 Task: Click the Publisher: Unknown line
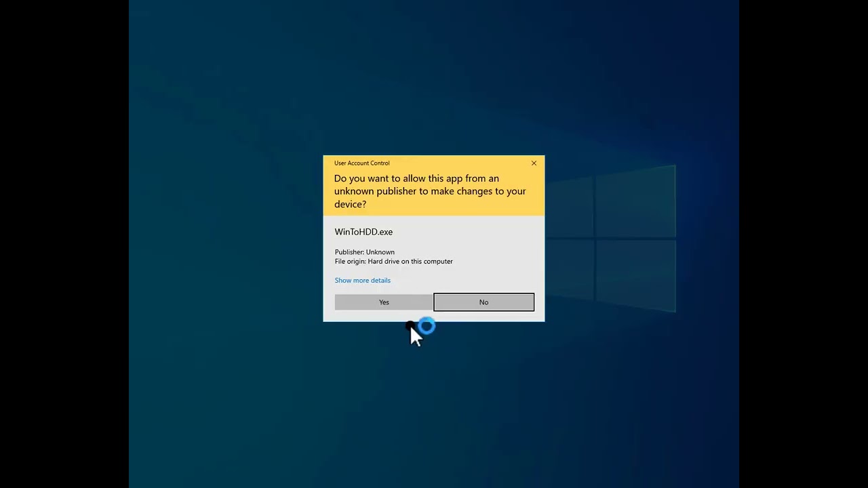[364, 252]
